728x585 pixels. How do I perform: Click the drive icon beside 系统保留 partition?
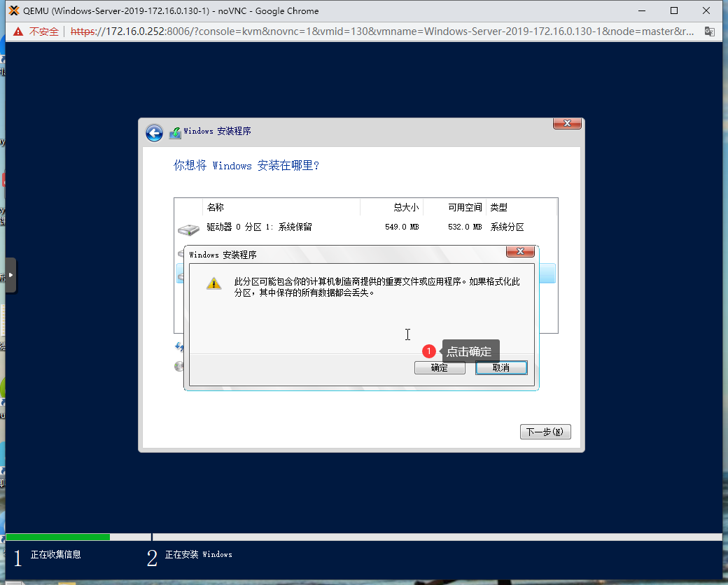coord(188,229)
